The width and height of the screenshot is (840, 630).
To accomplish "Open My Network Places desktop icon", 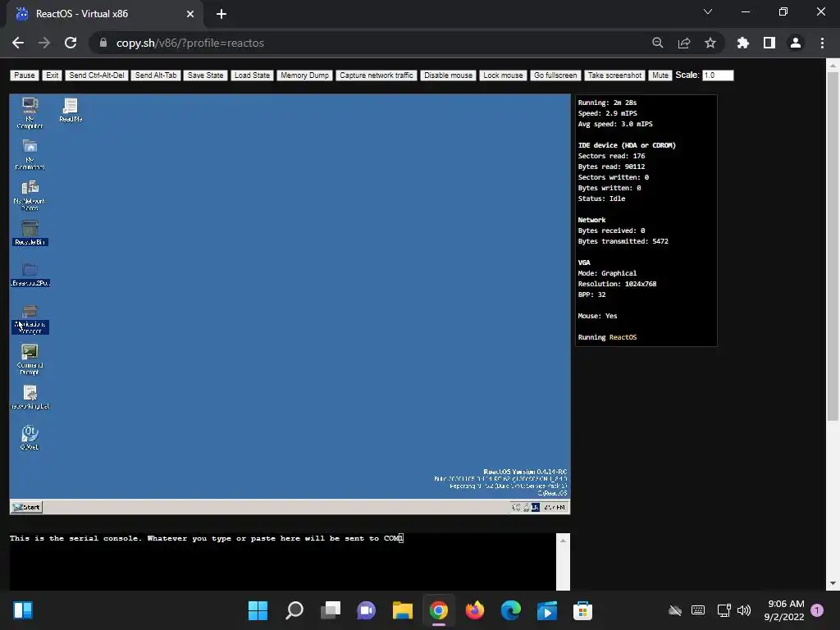I will point(30,195).
